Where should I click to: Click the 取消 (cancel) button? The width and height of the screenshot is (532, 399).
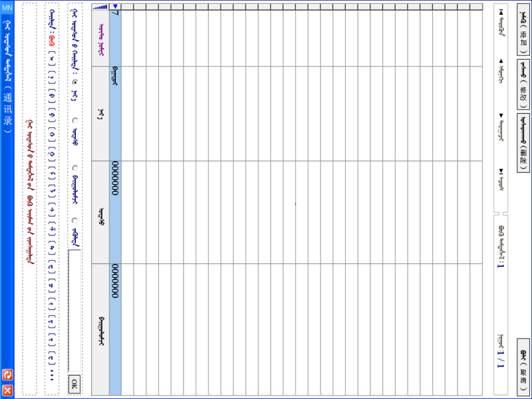click(523, 368)
